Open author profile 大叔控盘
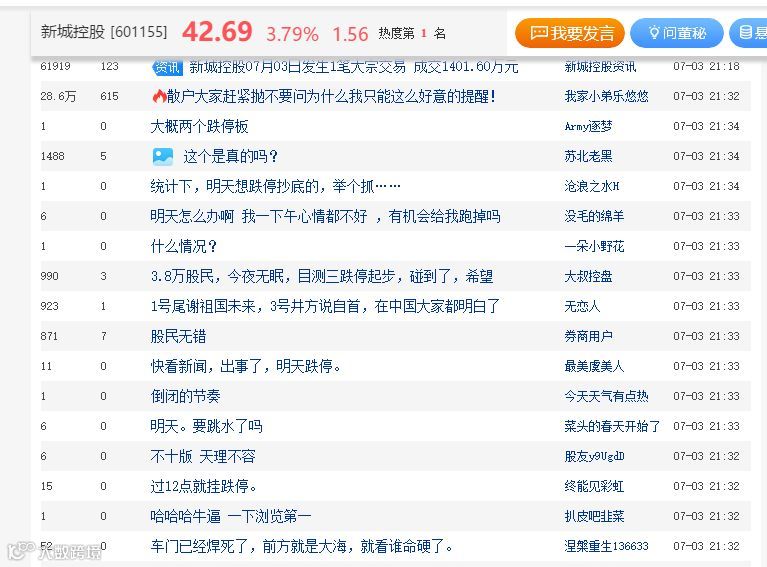Screen dimensions: 767x567 pyautogui.click(x=588, y=276)
